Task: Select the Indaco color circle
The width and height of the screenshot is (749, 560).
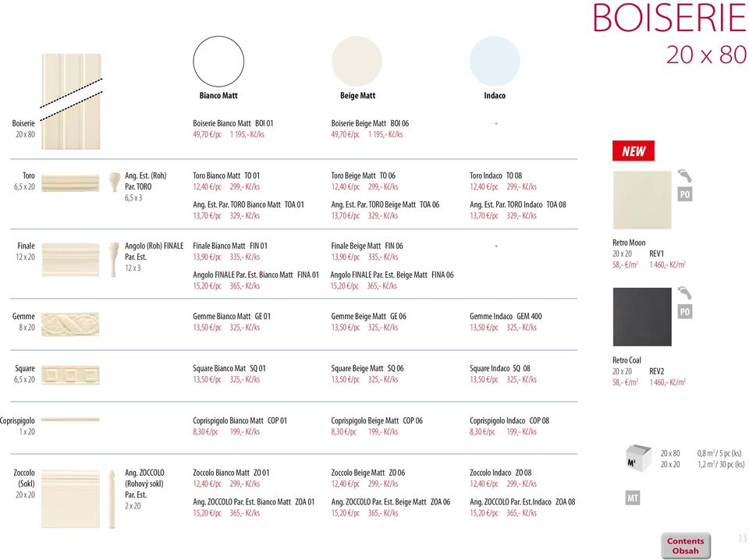Action: [495, 61]
